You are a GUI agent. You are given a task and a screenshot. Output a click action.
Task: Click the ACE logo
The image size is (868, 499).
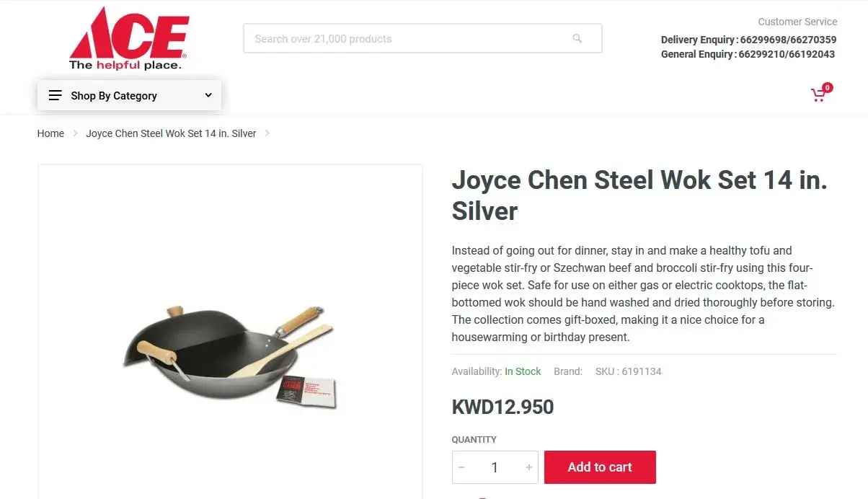coord(128,39)
